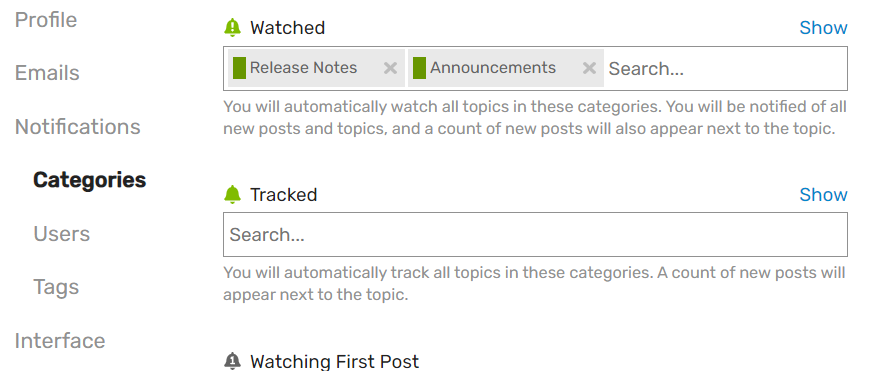This screenshot has height=371, width=893.
Task: Click the green Release Notes color badge
Action: coord(239,68)
